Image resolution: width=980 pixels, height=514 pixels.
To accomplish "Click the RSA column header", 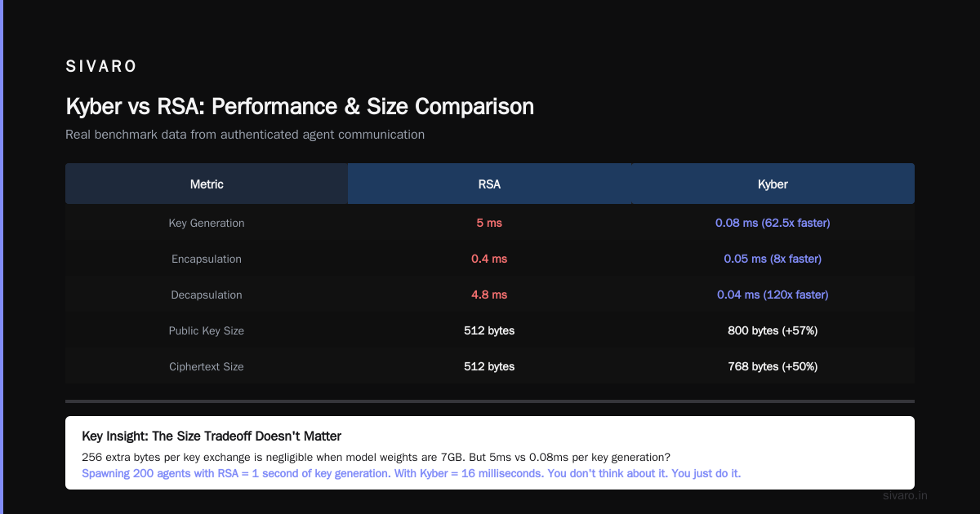I will point(489,184).
